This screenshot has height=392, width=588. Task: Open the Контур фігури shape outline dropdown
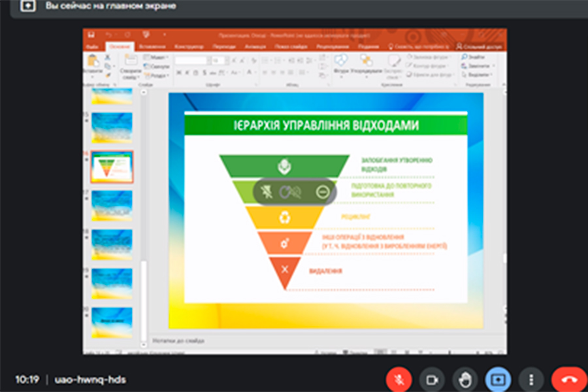coord(427,66)
